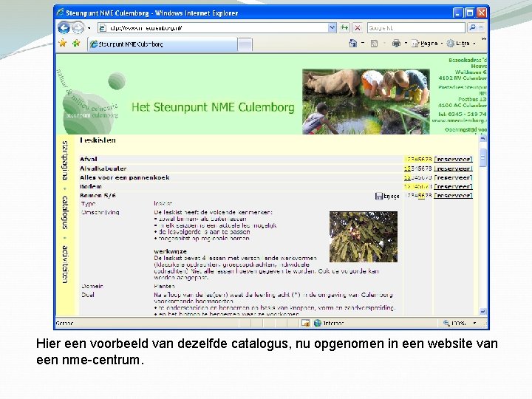Image resolution: width=532 pixels, height=399 pixels.
Task: Select the Steunpunt NME Culemborg browser tab
Action: [x=163, y=44]
